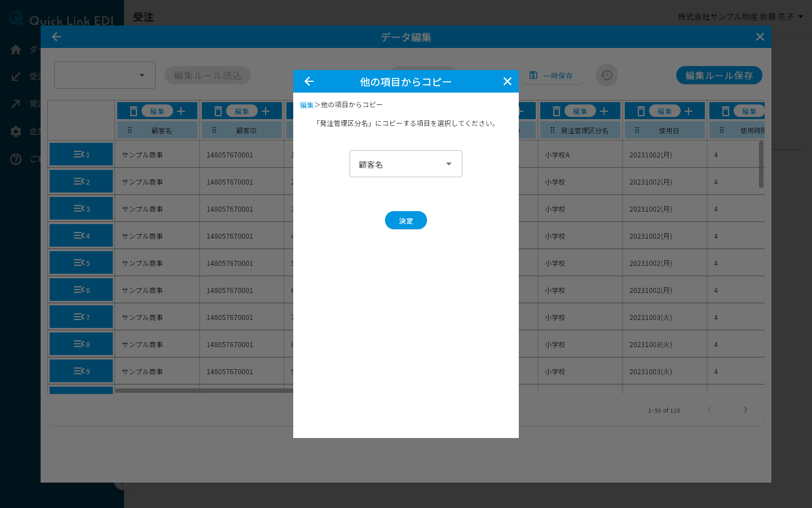Click the 受注 arrow icon in sidebar

(x=16, y=77)
